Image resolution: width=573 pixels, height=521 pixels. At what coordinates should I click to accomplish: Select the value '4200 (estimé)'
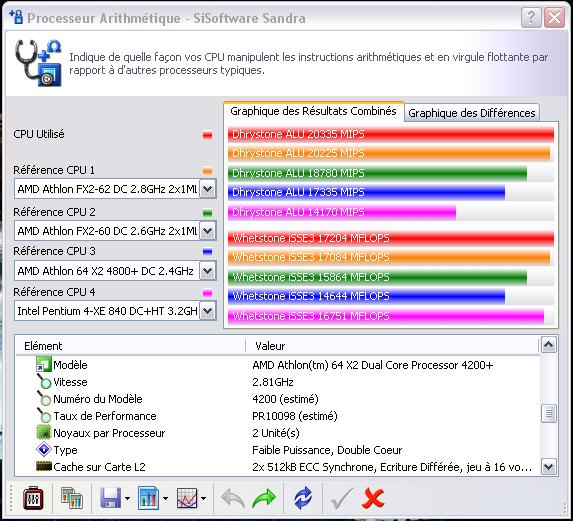(x=285, y=399)
